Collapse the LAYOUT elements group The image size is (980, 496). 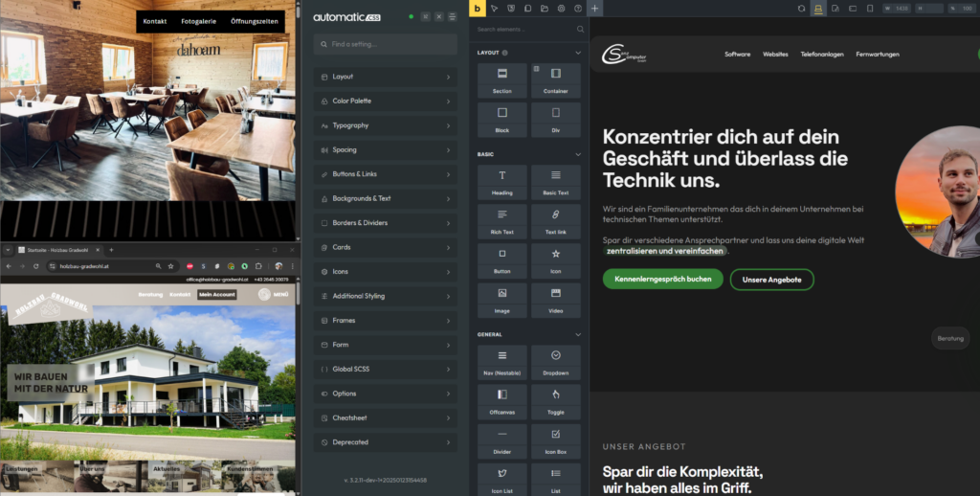click(x=578, y=53)
